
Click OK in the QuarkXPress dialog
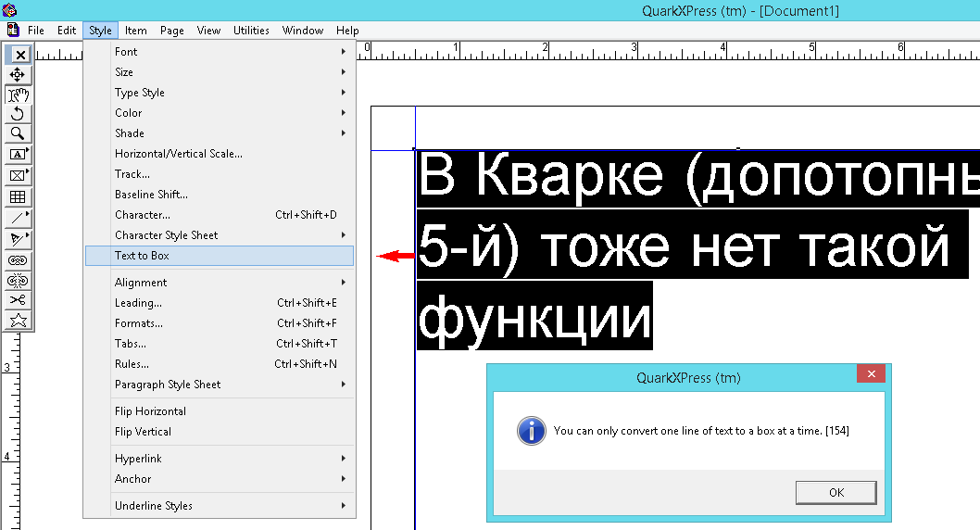tap(836, 493)
